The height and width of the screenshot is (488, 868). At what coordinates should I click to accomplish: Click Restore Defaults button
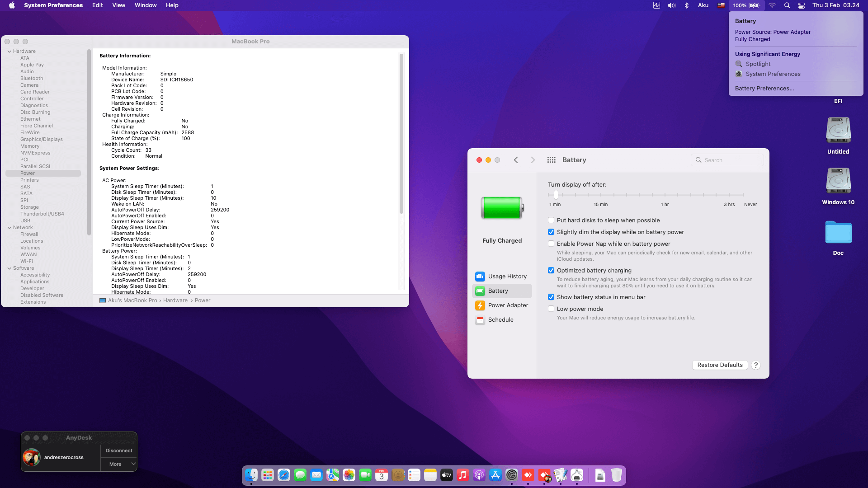pos(720,365)
